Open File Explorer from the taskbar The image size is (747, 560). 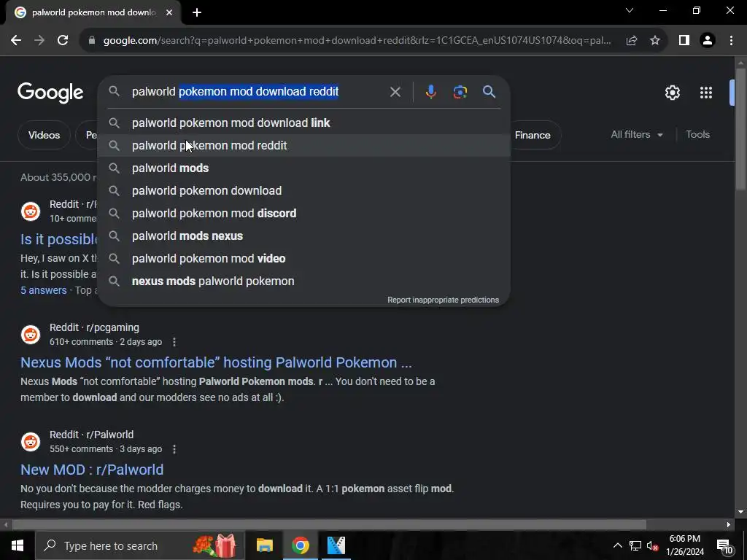(x=264, y=545)
